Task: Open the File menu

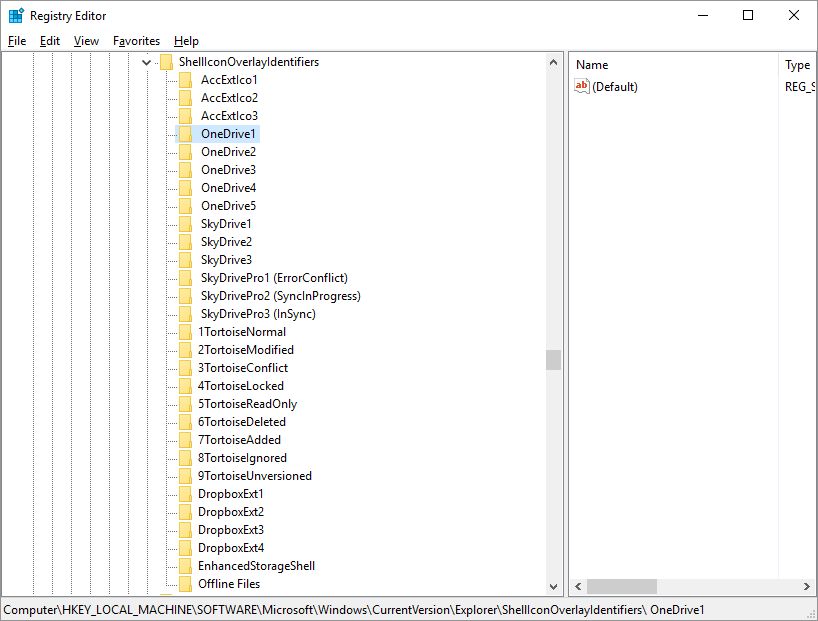Action: 17,41
